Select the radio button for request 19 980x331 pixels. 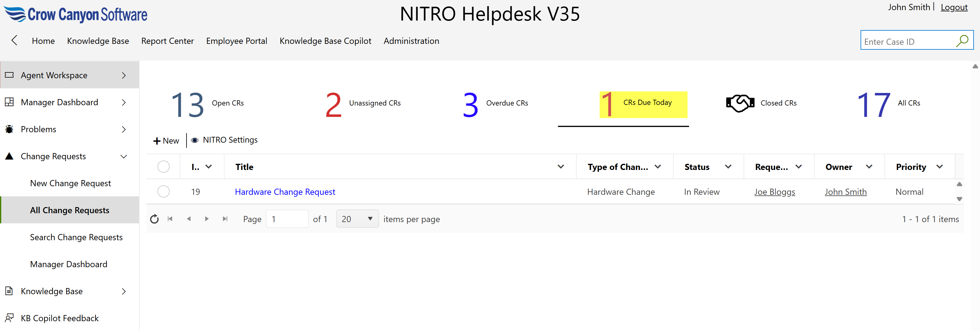(x=164, y=192)
